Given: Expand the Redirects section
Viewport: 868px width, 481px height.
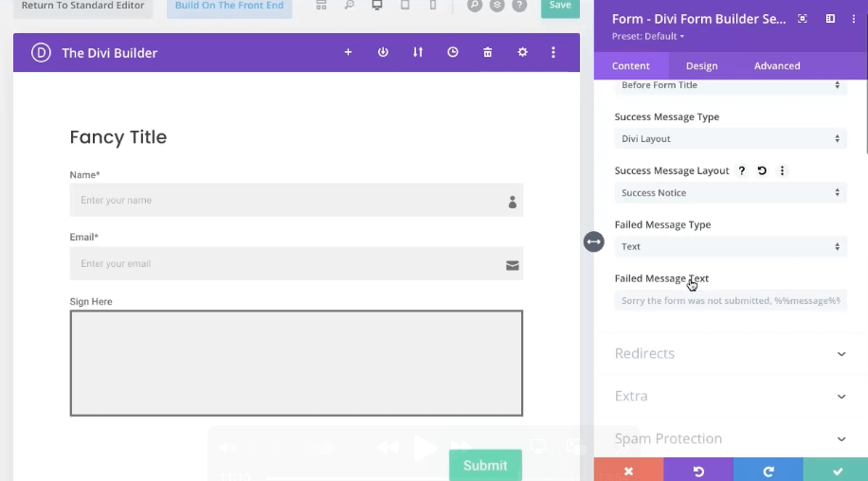Looking at the screenshot, I should (731, 353).
